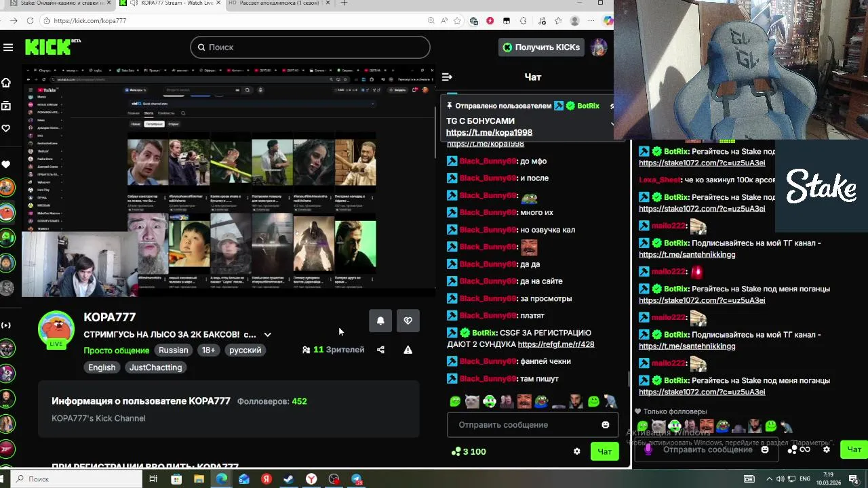This screenshot has height=488, width=868.
Task: Switch input language 'ENG' in tray
Action: (x=806, y=479)
